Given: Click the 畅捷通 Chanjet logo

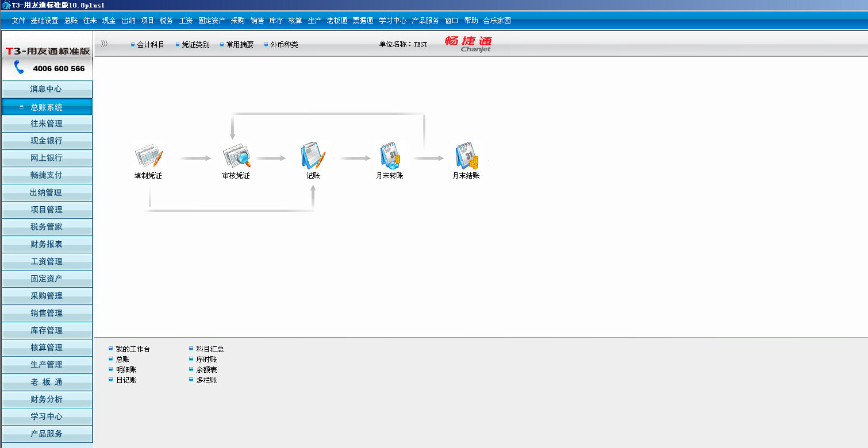Looking at the screenshot, I should (468, 44).
